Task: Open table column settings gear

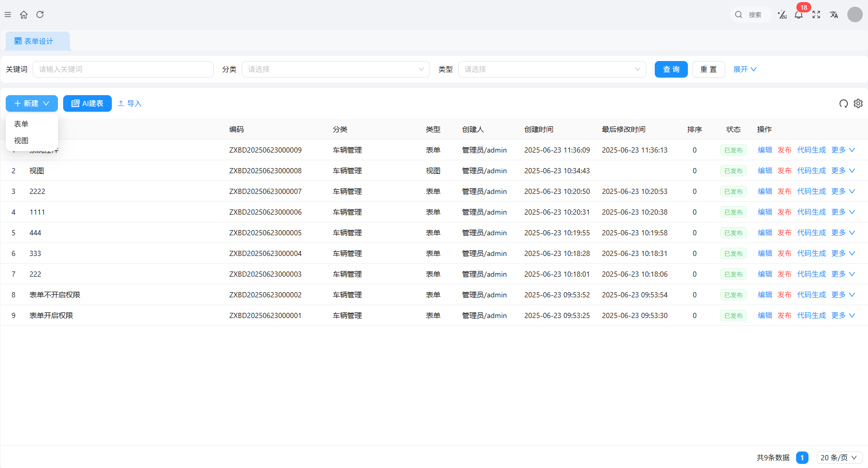Action: [858, 103]
